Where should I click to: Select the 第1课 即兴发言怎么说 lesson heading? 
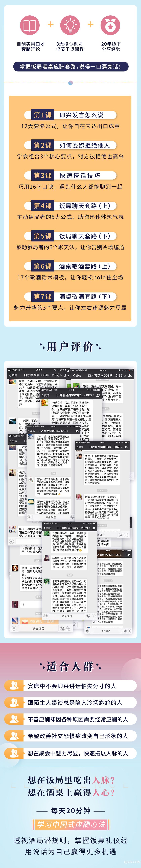tap(70, 115)
